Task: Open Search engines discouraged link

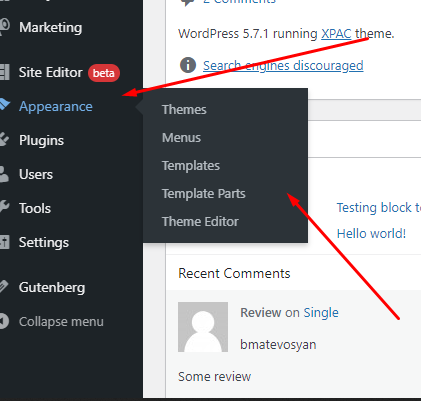Action: pos(283,66)
